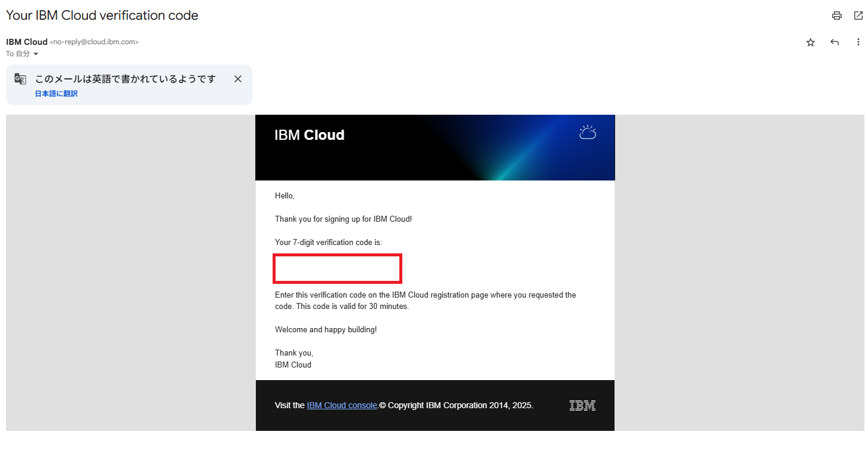
Task: Click the reply arrow icon
Action: click(x=835, y=42)
